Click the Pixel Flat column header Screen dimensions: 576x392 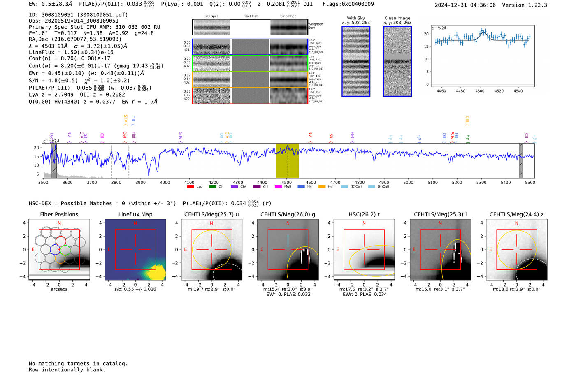pos(250,16)
